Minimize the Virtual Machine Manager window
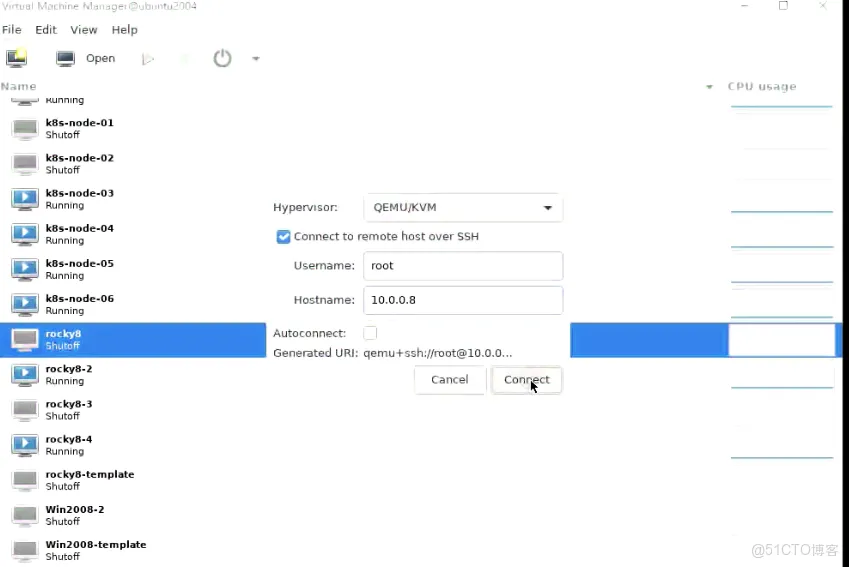 click(x=744, y=6)
